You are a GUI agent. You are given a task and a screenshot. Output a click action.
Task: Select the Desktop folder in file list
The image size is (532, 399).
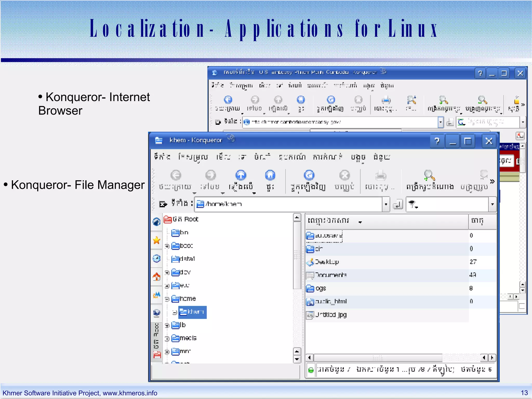pos(327,262)
